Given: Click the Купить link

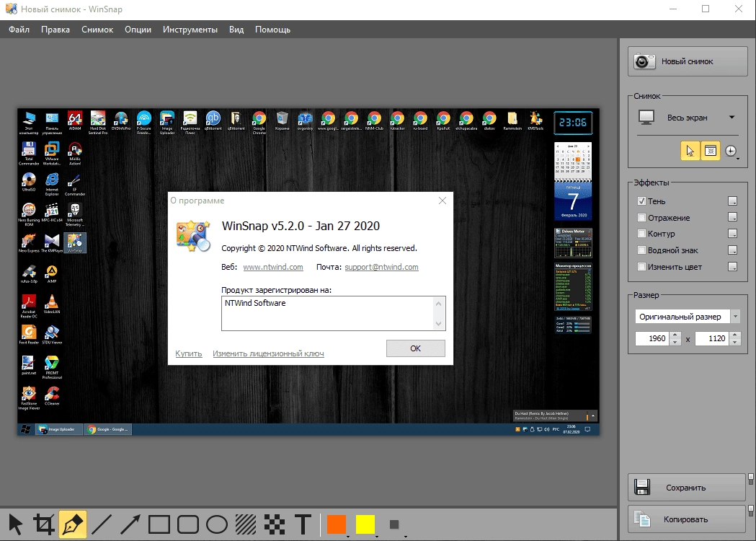Looking at the screenshot, I should pos(189,353).
